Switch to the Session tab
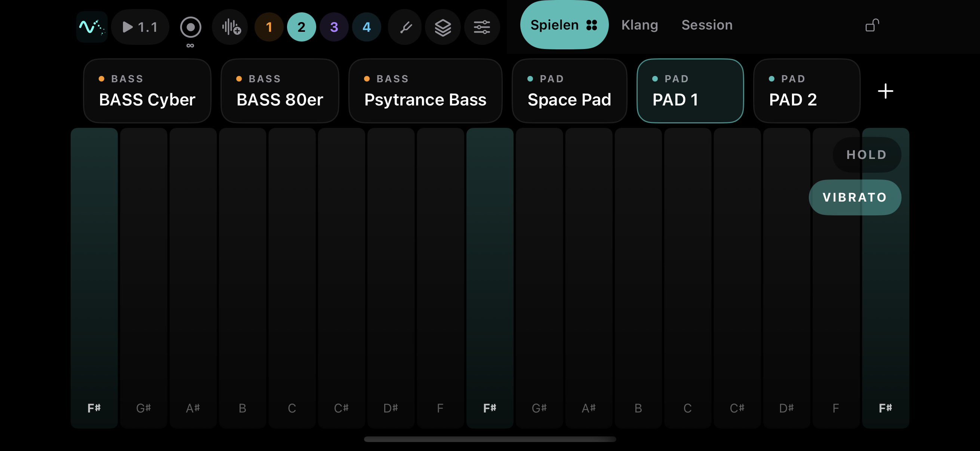 tap(707, 25)
